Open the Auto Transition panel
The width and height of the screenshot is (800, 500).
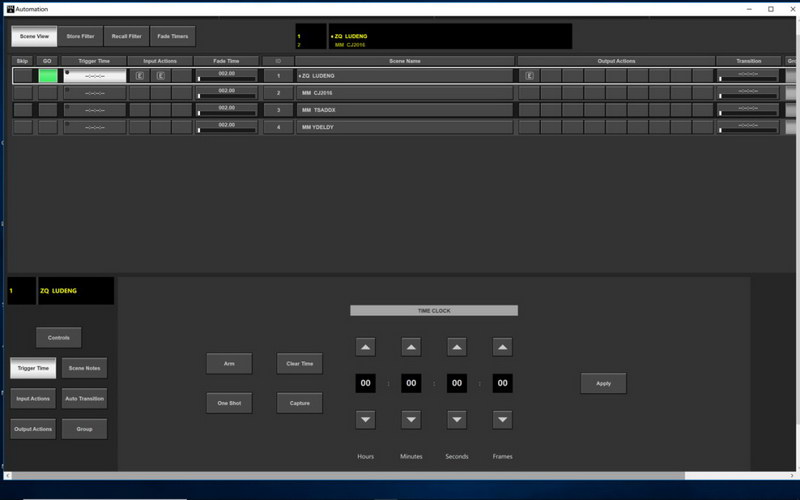[x=85, y=398]
